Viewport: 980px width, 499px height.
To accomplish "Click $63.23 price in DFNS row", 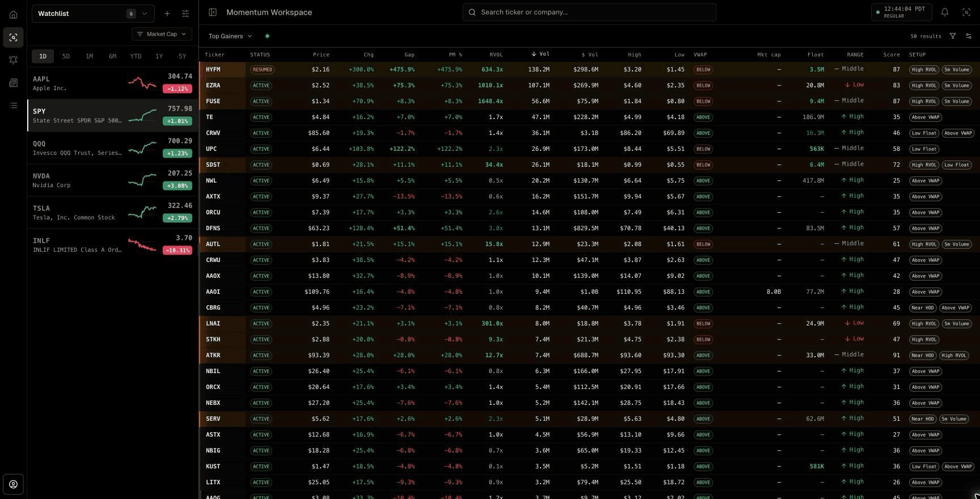I will pyautogui.click(x=318, y=229).
